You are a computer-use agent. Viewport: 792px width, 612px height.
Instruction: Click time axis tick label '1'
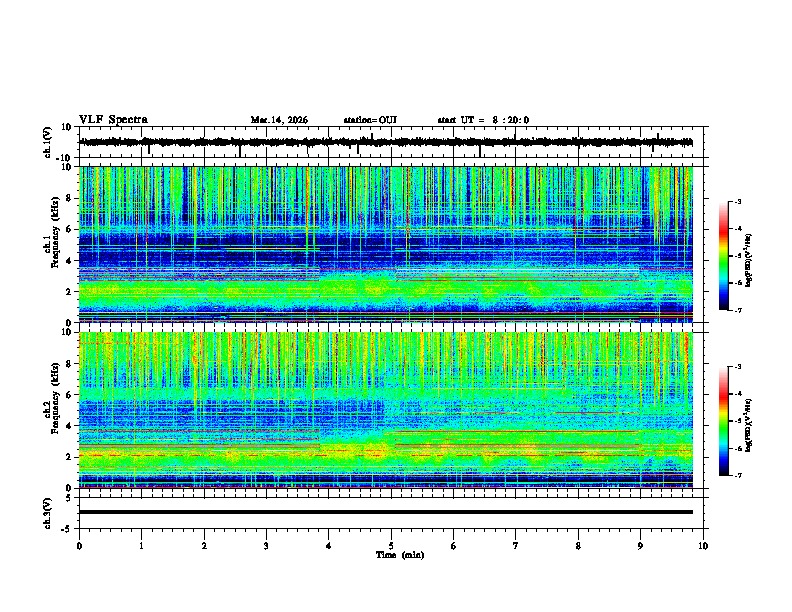pyautogui.click(x=141, y=546)
